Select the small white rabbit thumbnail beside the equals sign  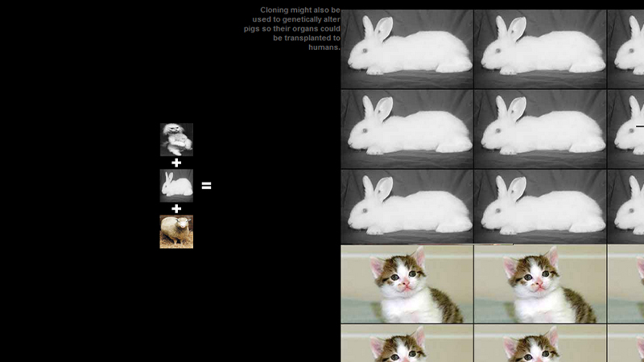pos(176,186)
